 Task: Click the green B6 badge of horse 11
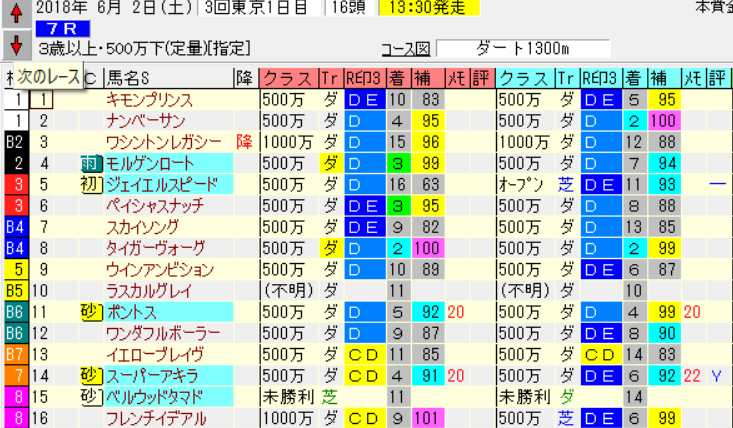point(14,312)
